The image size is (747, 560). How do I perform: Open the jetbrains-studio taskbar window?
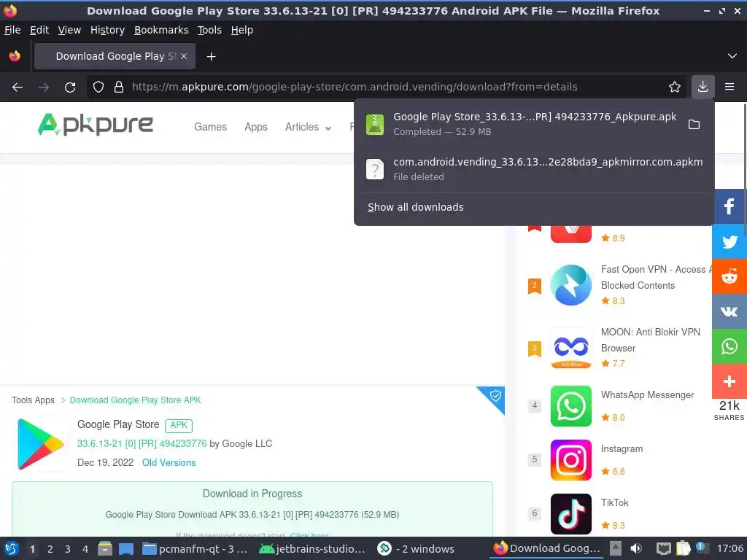(312, 549)
